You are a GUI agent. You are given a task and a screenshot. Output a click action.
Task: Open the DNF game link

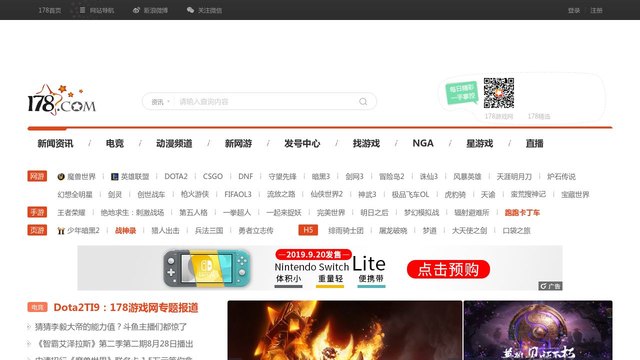tap(245, 176)
